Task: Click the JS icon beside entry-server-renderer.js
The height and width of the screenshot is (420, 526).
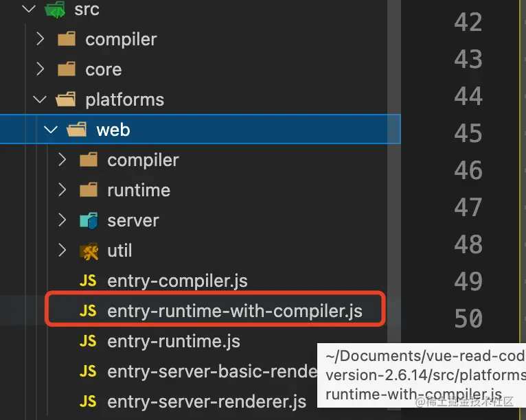Action: (88, 400)
